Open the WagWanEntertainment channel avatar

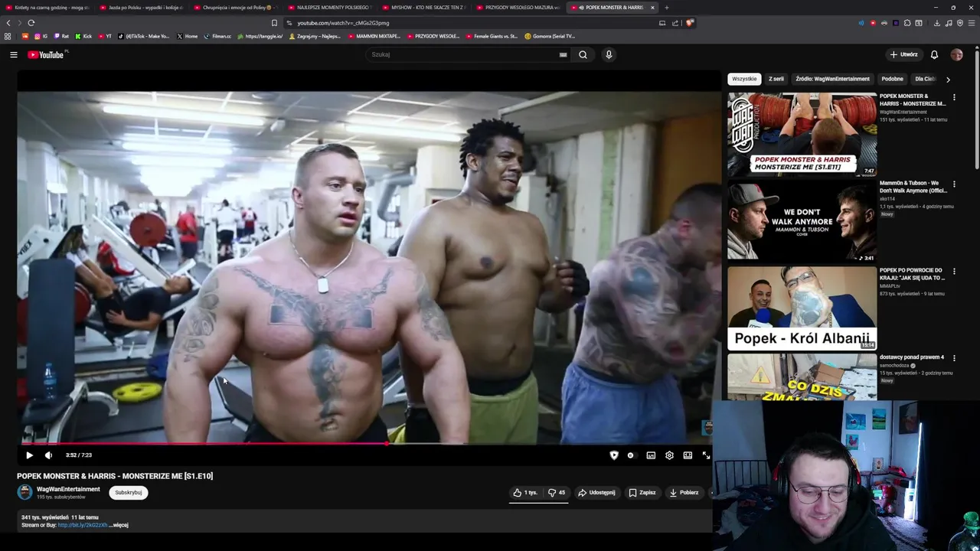click(24, 493)
